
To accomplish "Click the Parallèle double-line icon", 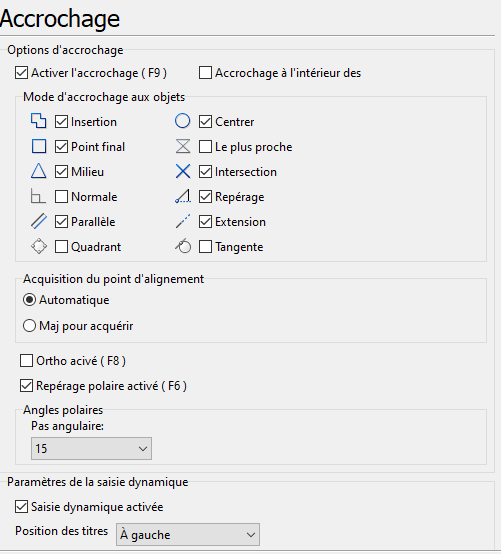I will point(39,221).
